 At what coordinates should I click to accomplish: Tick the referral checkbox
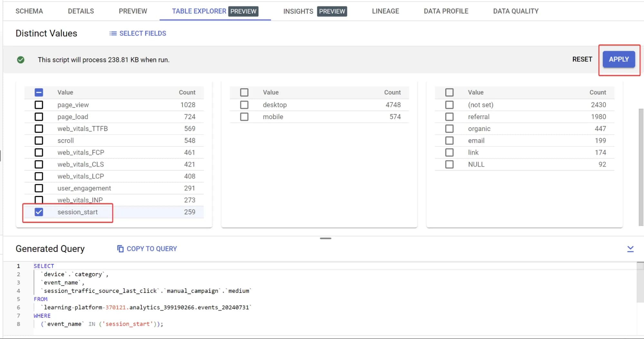click(449, 117)
